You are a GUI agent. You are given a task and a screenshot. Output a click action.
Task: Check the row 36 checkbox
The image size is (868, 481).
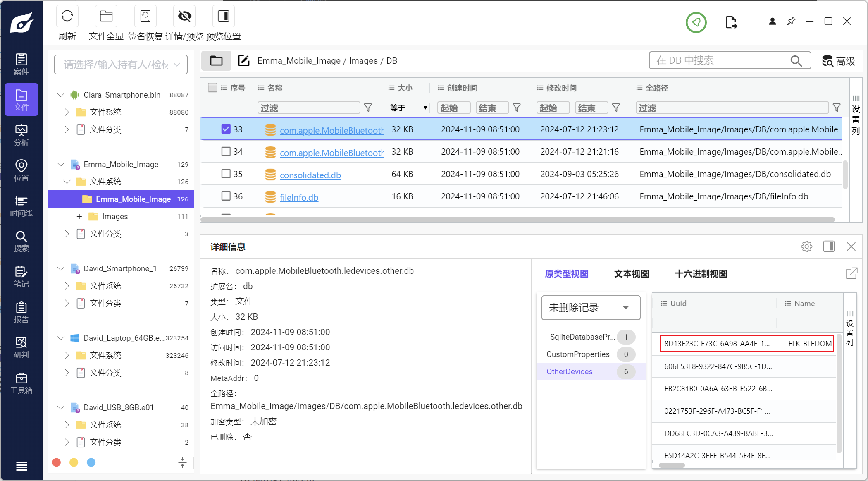click(226, 196)
